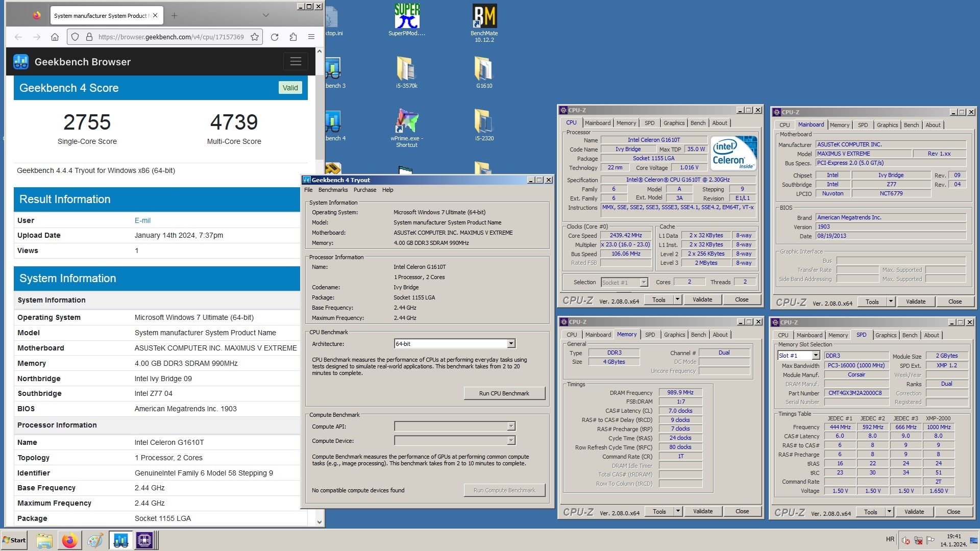Open a new Firefox tab with plus icon
This screenshot has height=551, width=980.
175,15
